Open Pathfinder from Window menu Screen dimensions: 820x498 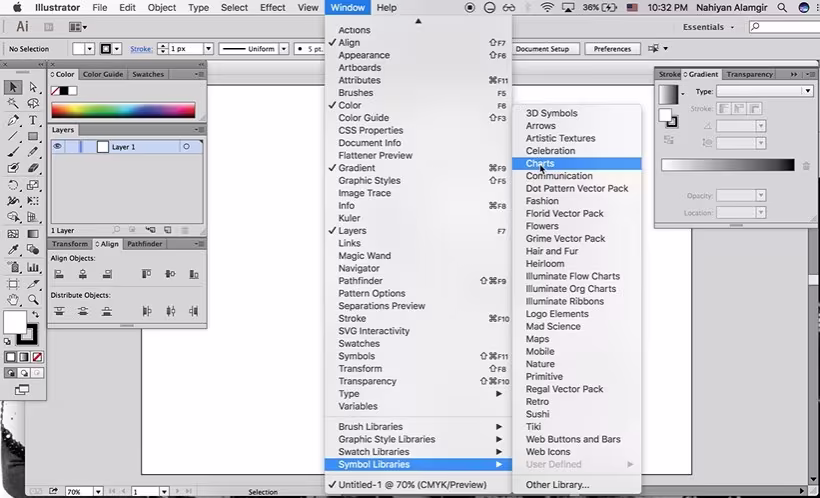(418, 281)
